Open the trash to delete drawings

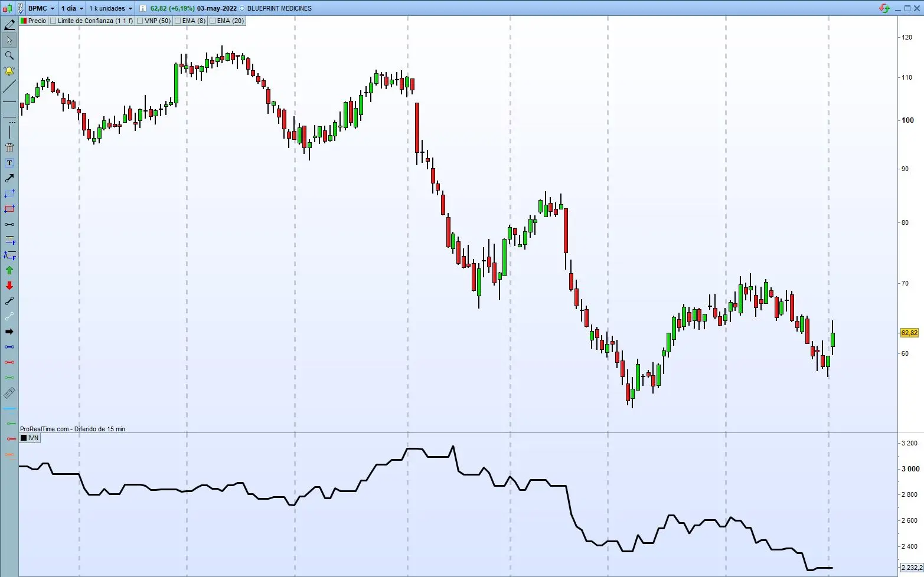point(9,147)
